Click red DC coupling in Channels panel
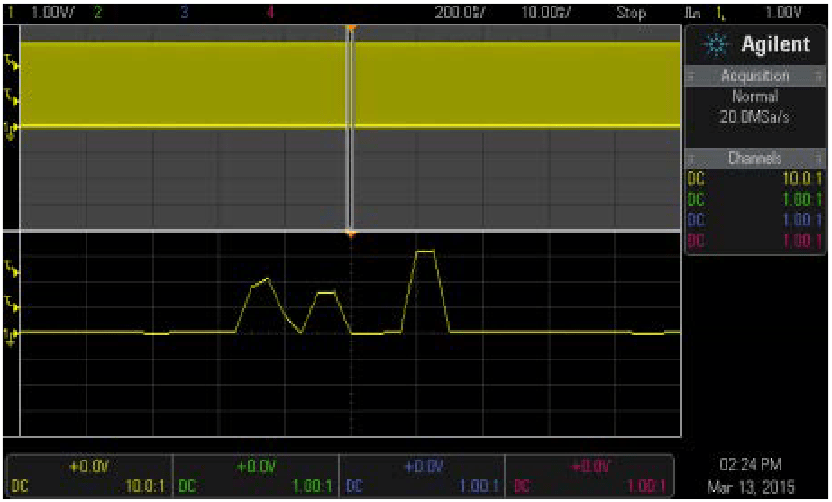The image size is (832, 502). [x=696, y=241]
